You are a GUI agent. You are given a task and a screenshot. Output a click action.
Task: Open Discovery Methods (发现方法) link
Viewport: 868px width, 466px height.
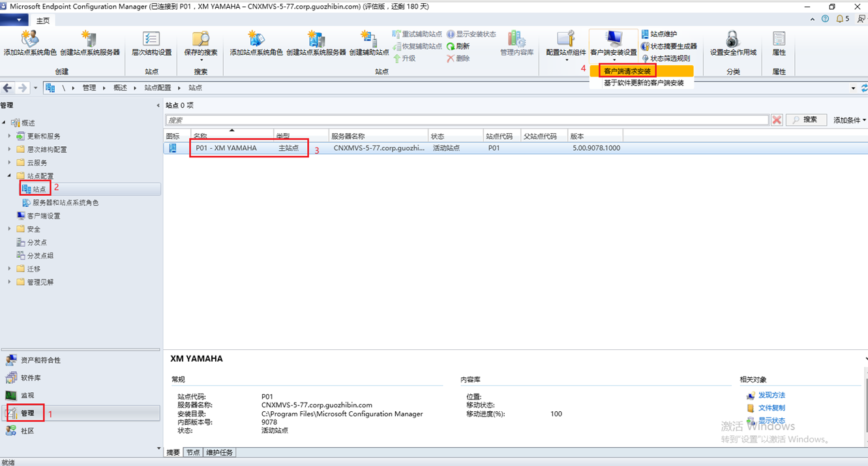pyautogui.click(x=771, y=396)
